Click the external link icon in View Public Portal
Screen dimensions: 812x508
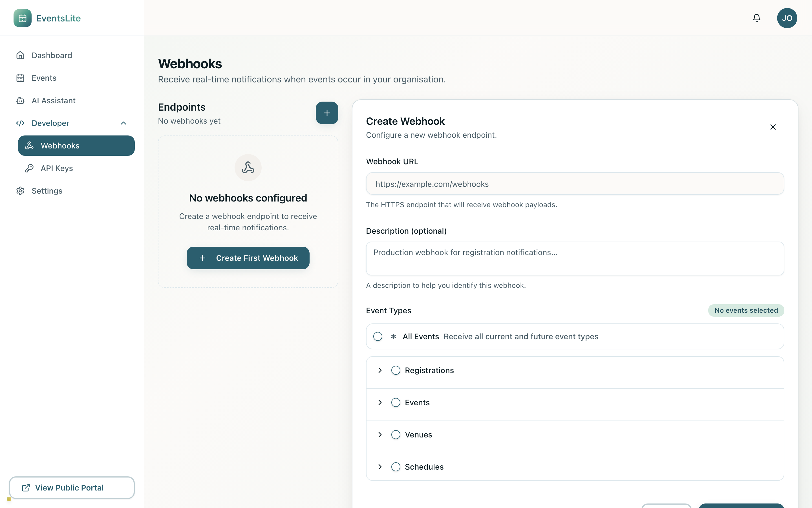(26, 488)
